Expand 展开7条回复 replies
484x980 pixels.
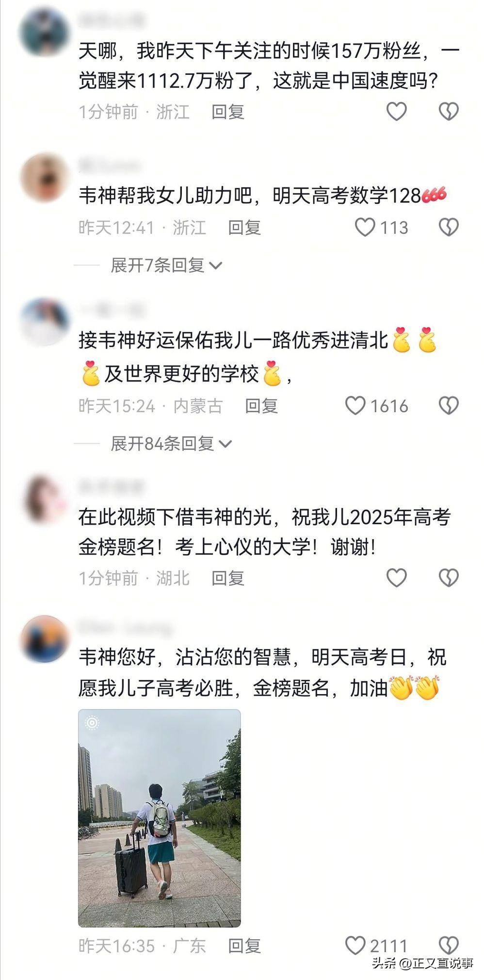coord(166,266)
